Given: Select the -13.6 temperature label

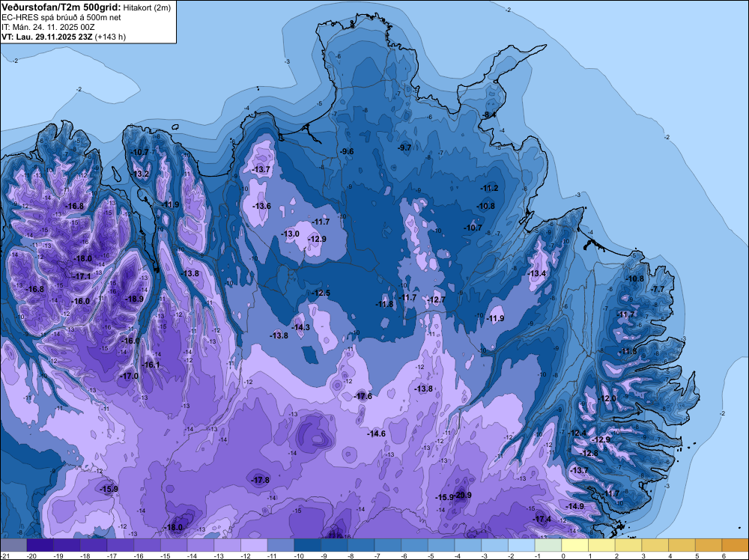Looking at the screenshot, I should coord(261,206).
